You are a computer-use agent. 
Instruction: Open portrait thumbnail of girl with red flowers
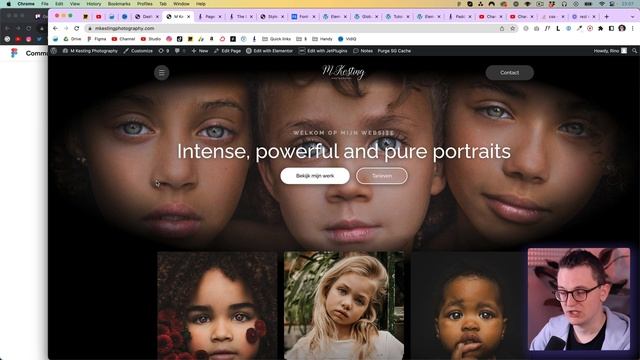[x=217, y=305]
